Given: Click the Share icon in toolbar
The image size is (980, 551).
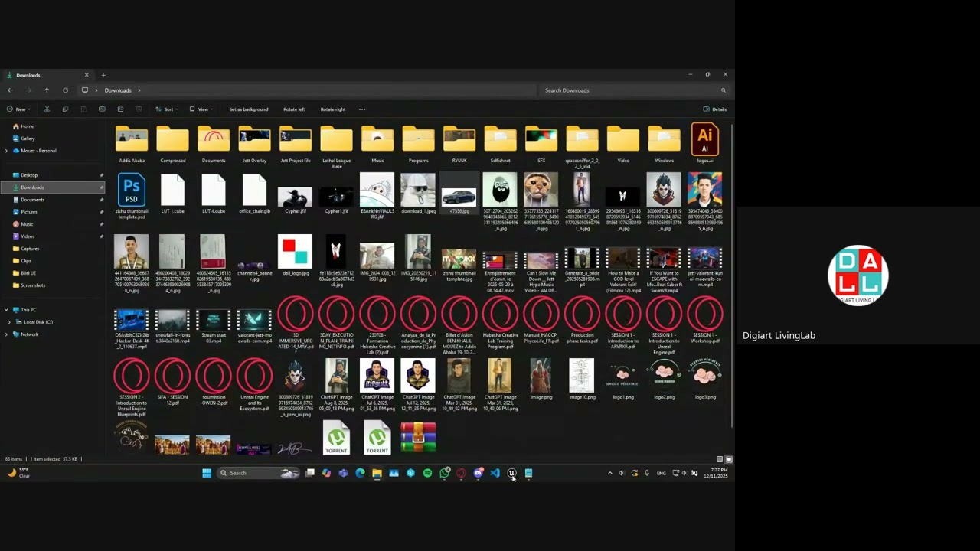Looking at the screenshot, I should pyautogui.click(x=120, y=109).
